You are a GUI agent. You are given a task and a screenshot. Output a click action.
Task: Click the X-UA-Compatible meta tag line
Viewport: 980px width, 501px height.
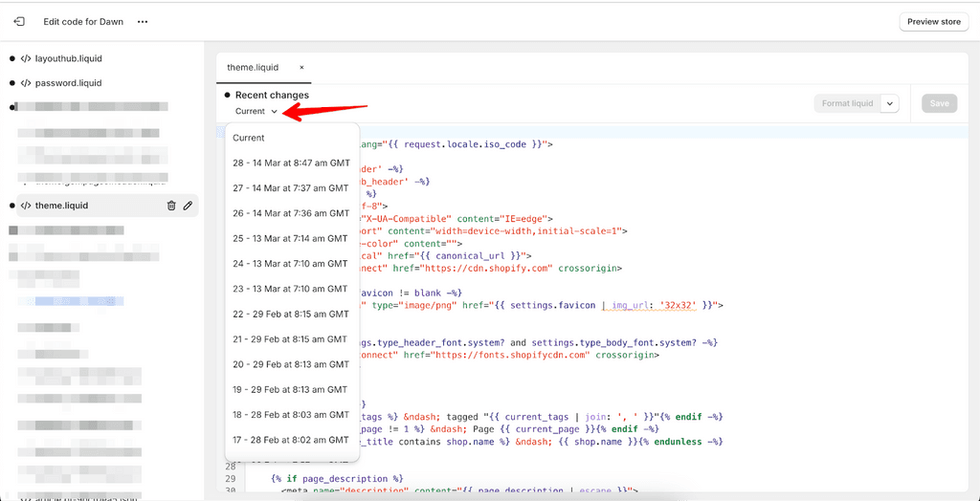click(x=457, y=219)
